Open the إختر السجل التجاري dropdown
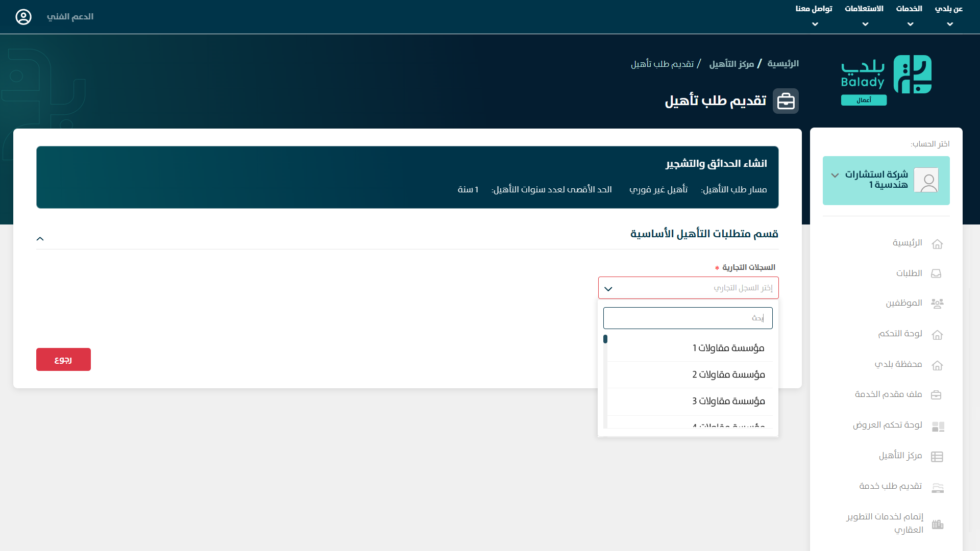 tap(688, 288)
